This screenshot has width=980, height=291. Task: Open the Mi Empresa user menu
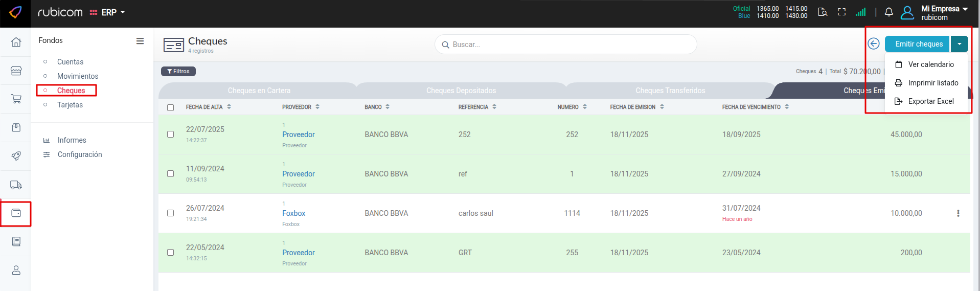pos(944,12)
